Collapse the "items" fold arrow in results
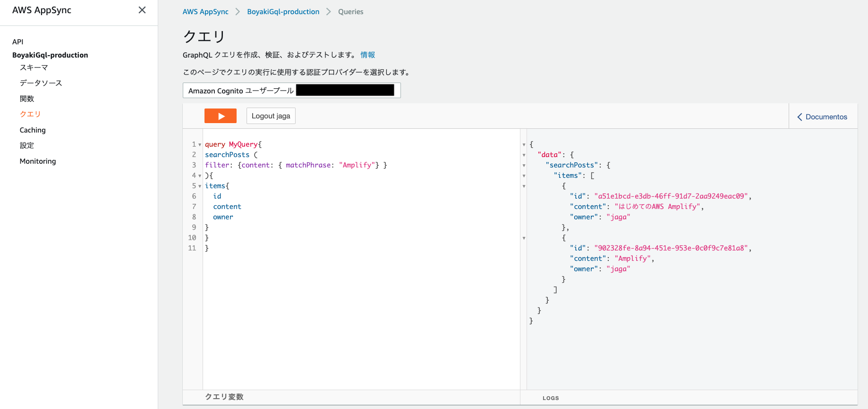 [524, 176]
